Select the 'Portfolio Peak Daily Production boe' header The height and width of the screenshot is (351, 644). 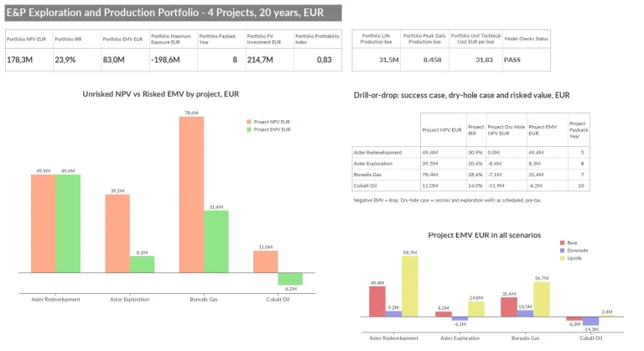pyautogui.click(x=424, y=39)
